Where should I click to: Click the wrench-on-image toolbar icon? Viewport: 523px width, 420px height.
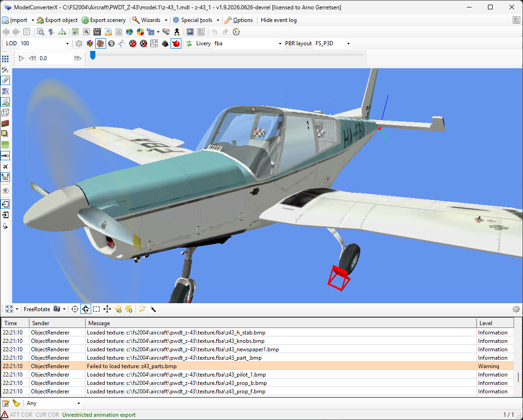point(86,32)
